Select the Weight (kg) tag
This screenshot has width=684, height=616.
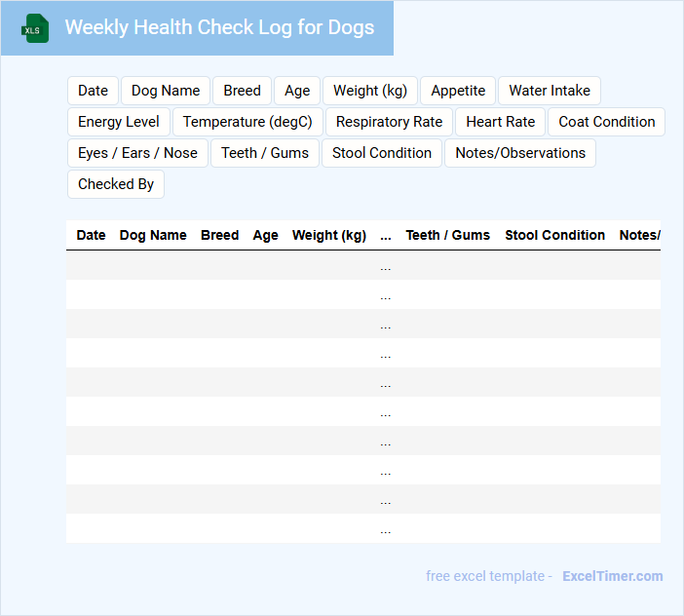pyautogui.click(x=370, y=91)
